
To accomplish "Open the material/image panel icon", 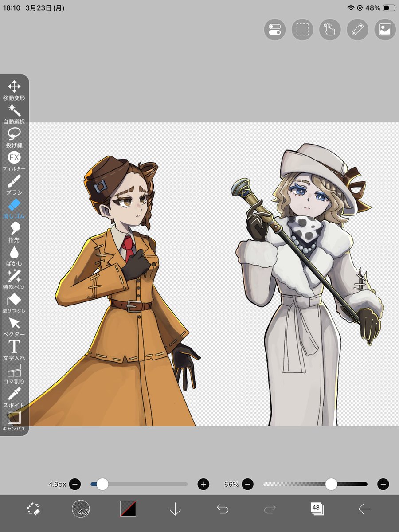I will point(385,30).
